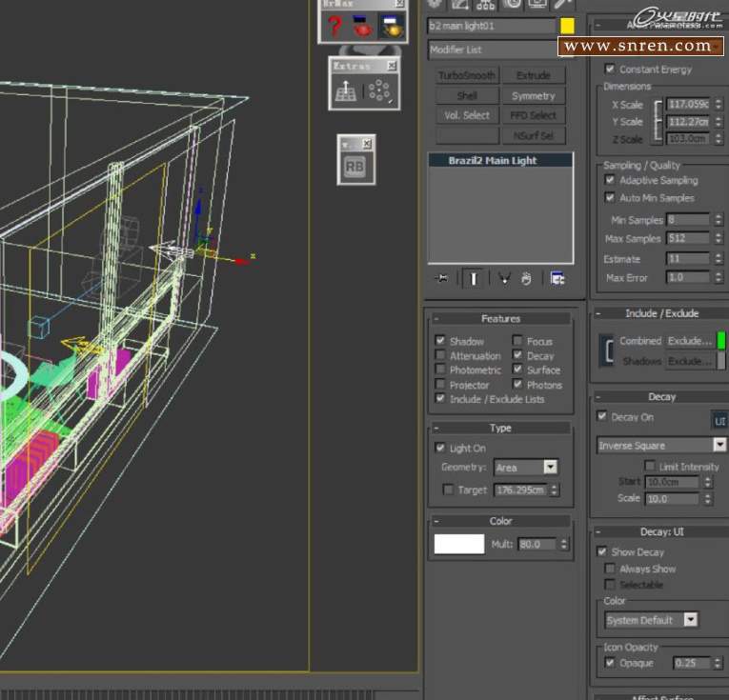729x700 pixels.
Task: Collapse the Features rollout header
Action: (x=500, y=319)
